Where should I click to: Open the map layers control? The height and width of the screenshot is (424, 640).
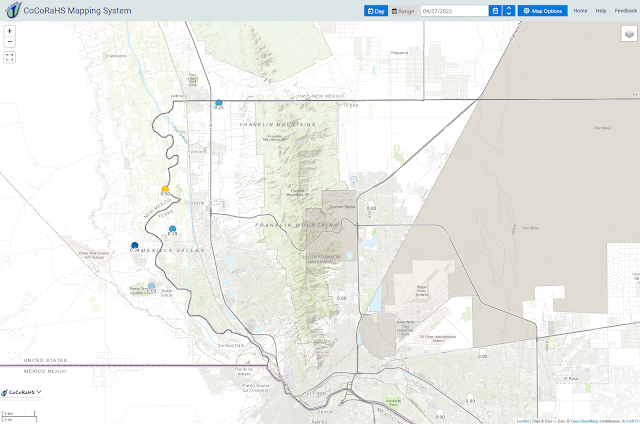(629, 33)
